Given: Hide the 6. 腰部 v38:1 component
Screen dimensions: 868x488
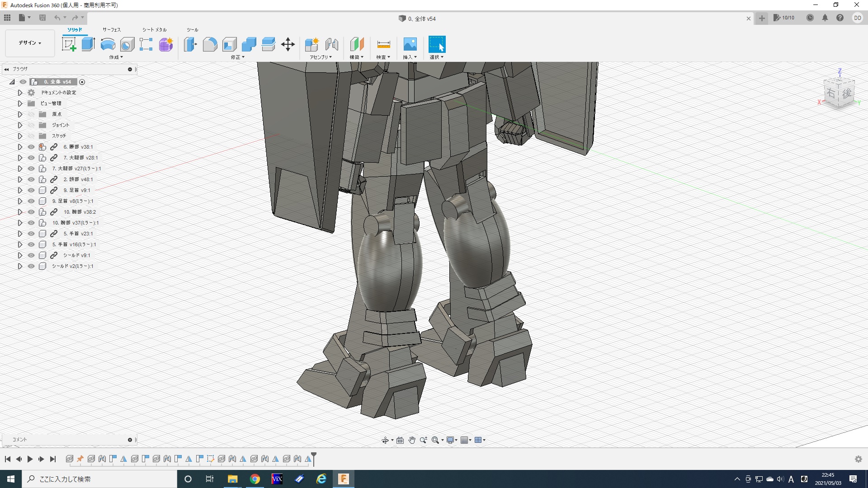Looking at the screenshot, I should pyautogui.click(x=31, y=147).
